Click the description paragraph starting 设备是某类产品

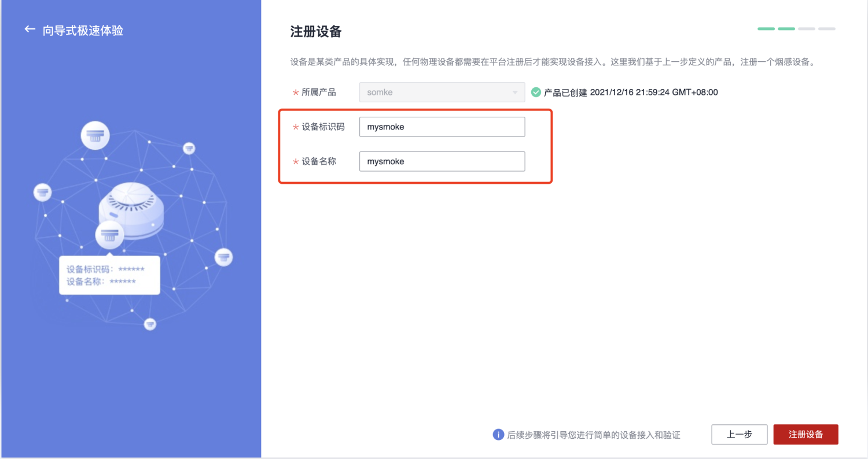(553, 62)
